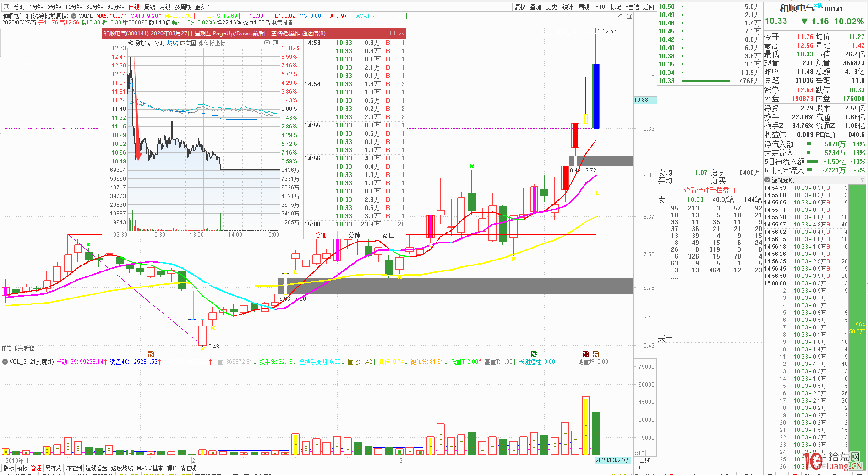The image size is (868, 475).
Task: Click the green 减 marker on the timeline
Action: click(x=534, y=354)
